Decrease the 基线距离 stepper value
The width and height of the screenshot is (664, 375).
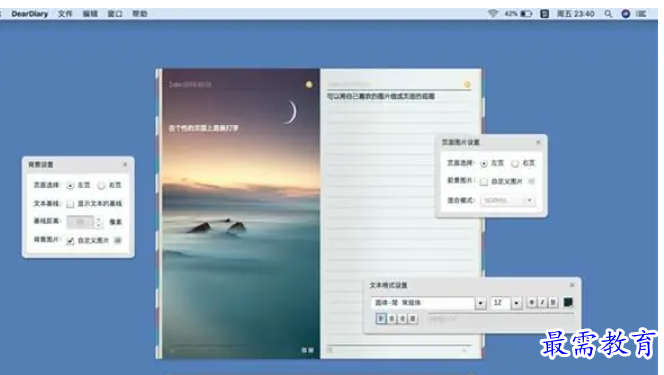point(98,225)
